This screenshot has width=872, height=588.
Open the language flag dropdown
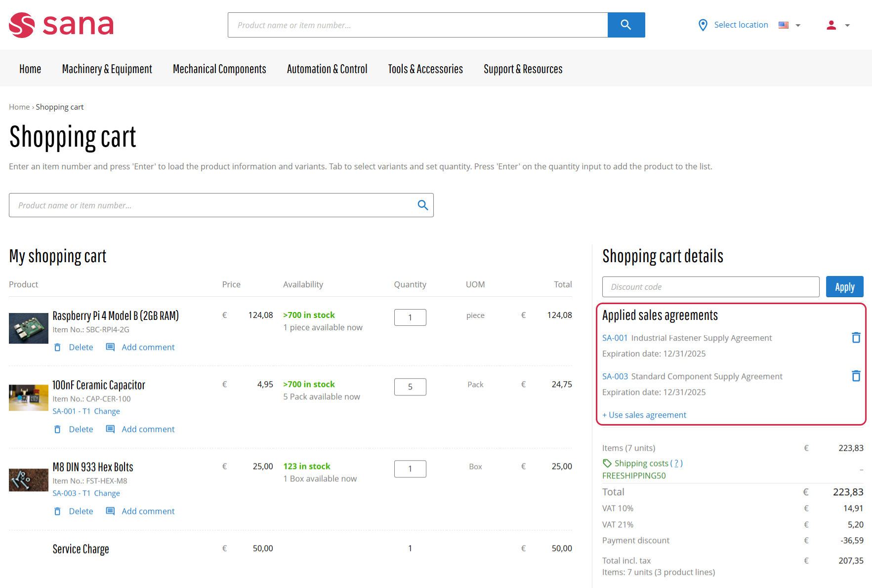point(789,25)
